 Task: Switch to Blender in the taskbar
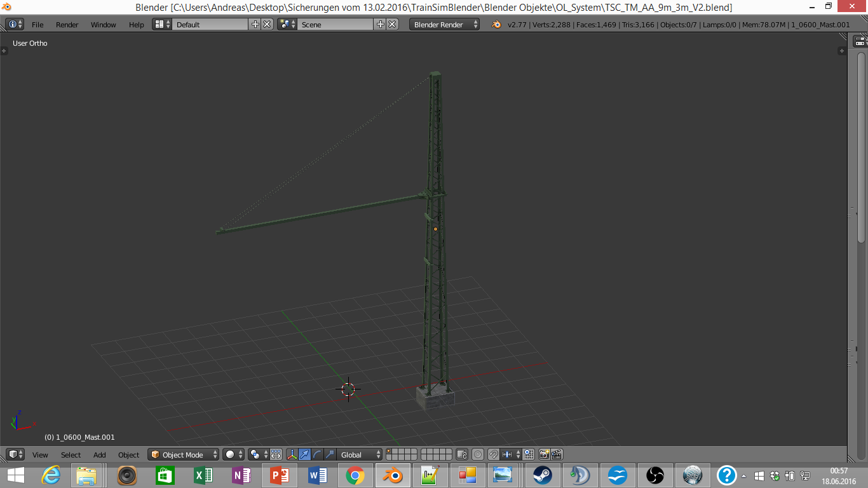point(393,475)
